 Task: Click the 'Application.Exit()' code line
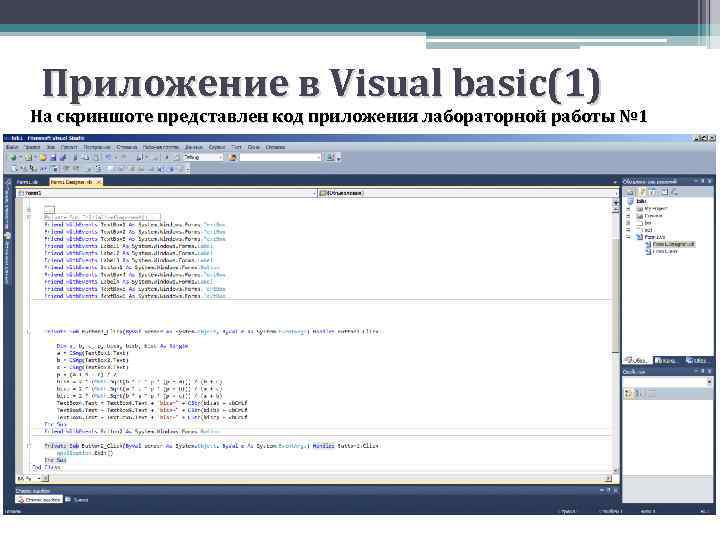tap(85, 453)
